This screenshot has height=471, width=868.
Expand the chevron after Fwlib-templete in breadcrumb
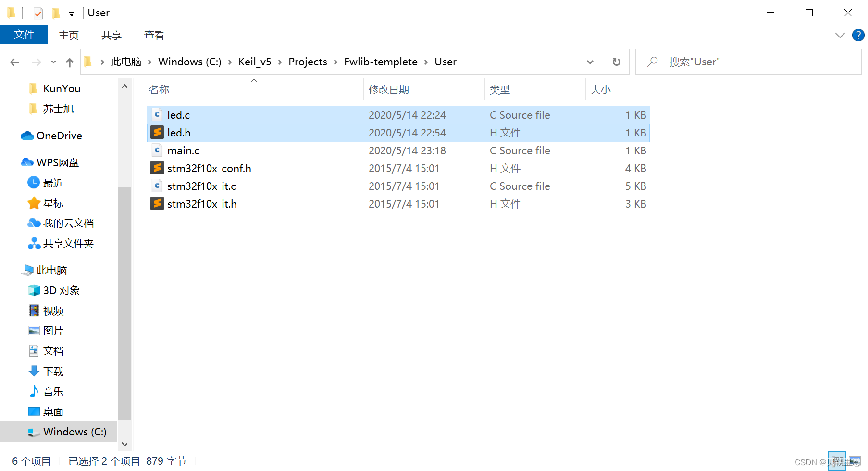click(x=426, y=62)
